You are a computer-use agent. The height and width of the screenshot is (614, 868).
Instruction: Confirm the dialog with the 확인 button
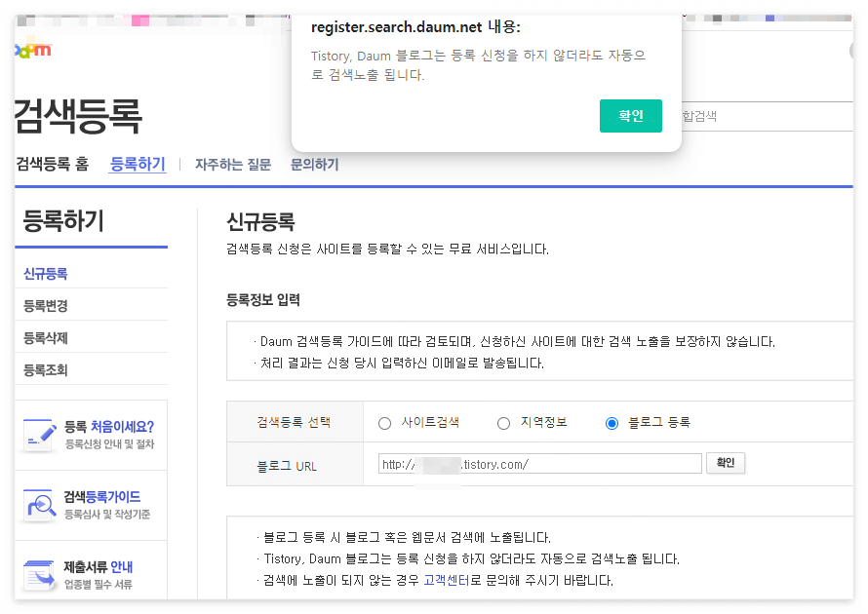click(x=630, y=115)
